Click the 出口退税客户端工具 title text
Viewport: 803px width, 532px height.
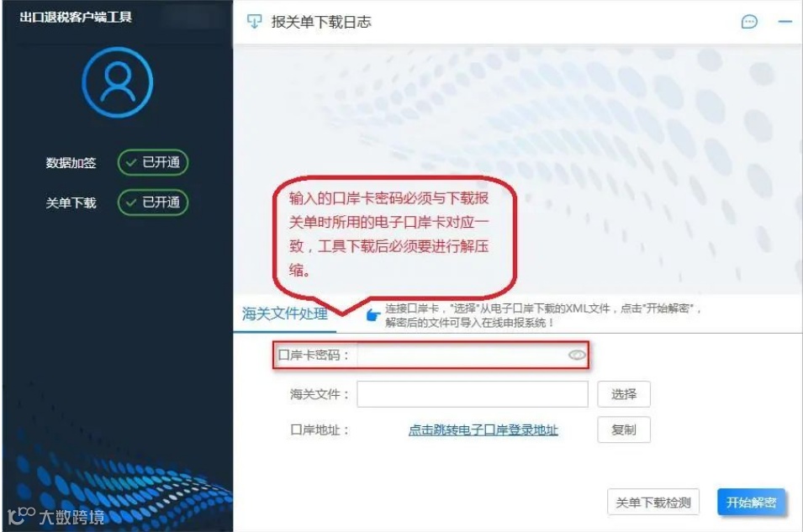coord(76,17)
